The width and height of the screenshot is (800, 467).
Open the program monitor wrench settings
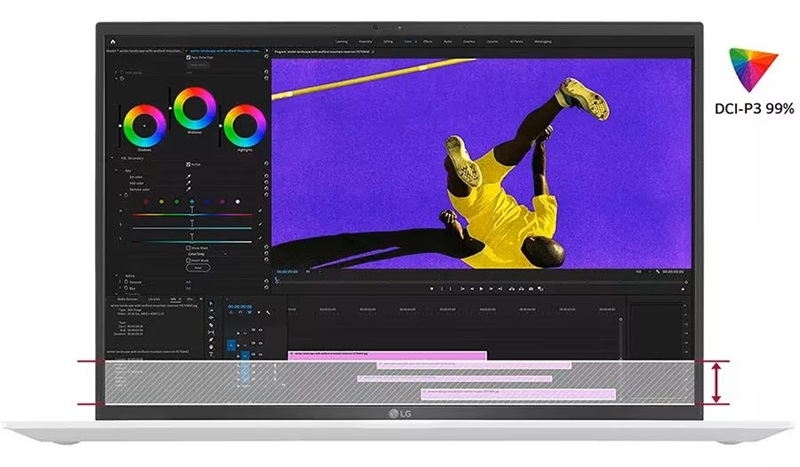point(658,272)
